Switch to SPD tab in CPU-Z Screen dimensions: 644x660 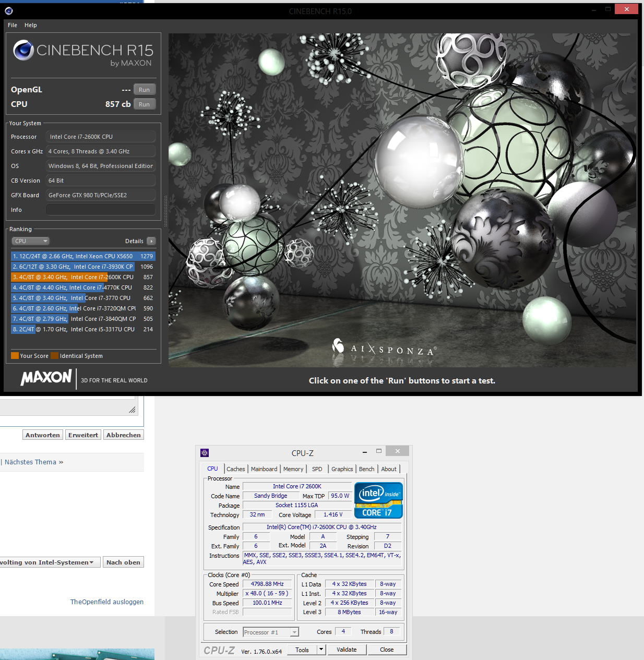pyautogui.click(x=317, y=469)
